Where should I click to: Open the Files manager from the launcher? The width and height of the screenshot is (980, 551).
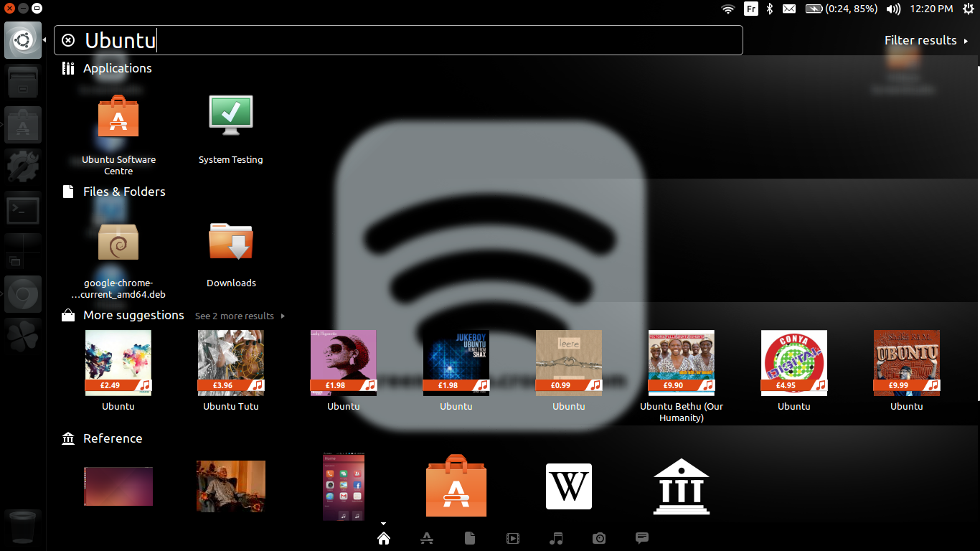pos(23,83)
